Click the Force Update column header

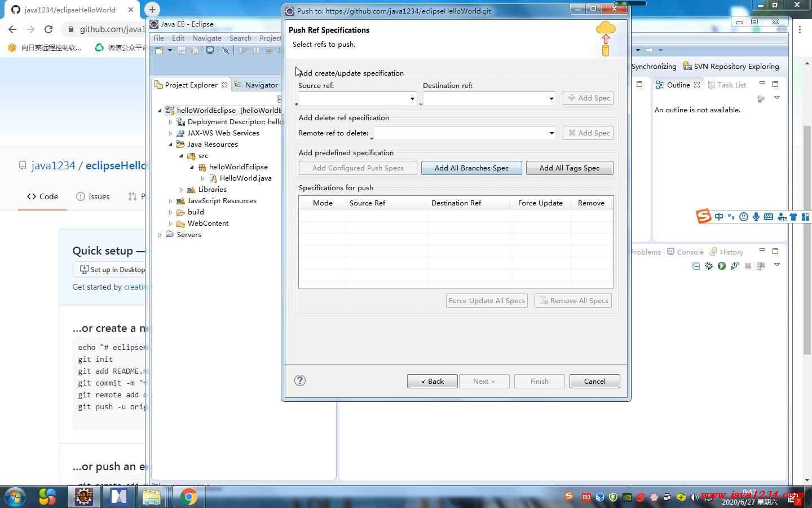540,203
